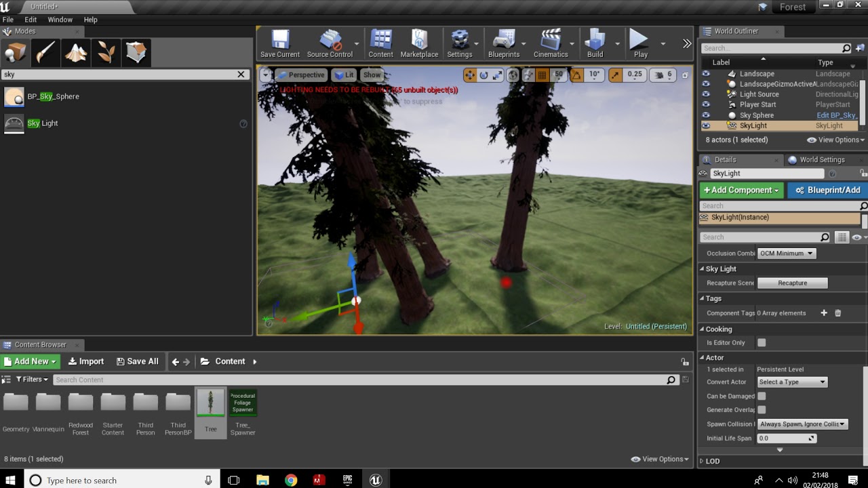Screen dimensions: 868x488
Task: Select the translate gizmo mode icon
Action: [x=469, y=75]
